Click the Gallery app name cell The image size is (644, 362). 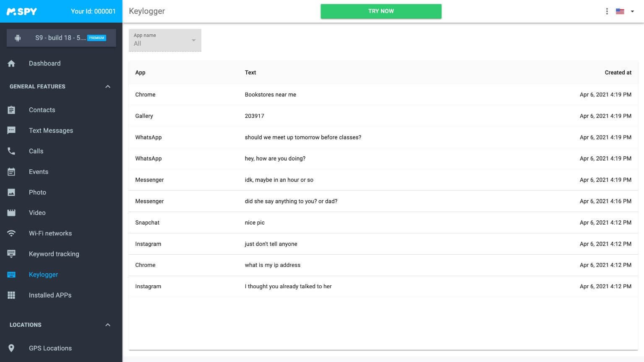point(144,116)
